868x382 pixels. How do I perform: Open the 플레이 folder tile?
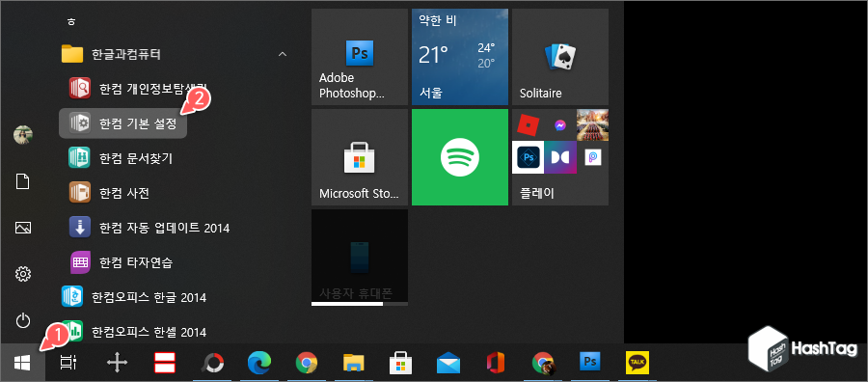[x=560, y=157]
